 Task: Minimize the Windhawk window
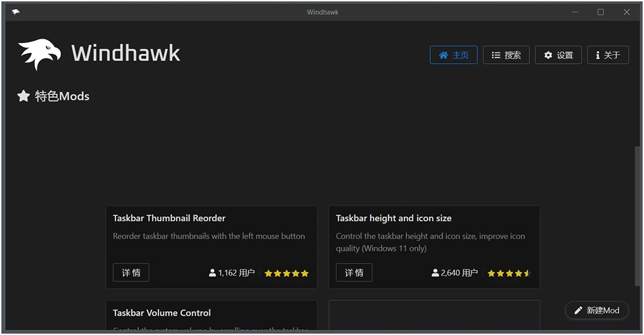[x=575, y=12]
